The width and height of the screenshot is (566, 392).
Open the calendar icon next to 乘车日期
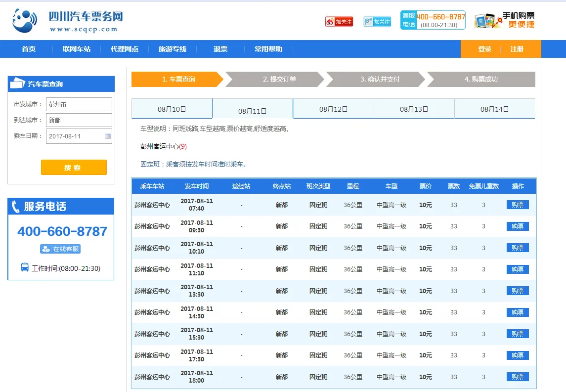click(x=107, y=136)
